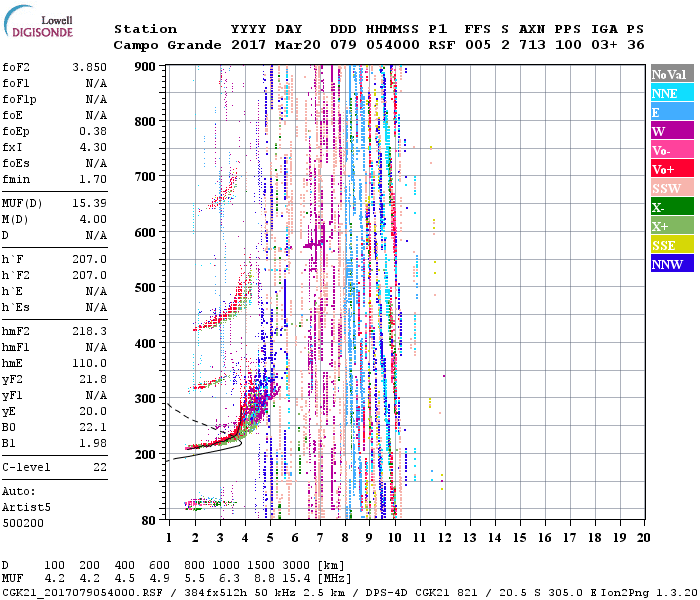Image resolution: width=700 pixels, height=600 pixels.
Task: Click the Campo Grande station name
Action: tap(167, 45)
